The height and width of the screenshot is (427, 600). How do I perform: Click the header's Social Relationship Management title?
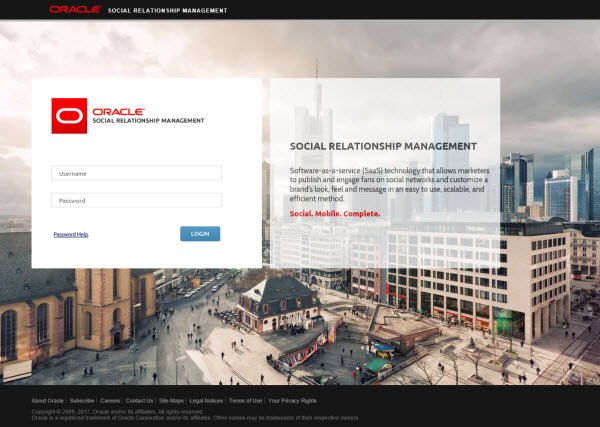click(168, 10)
